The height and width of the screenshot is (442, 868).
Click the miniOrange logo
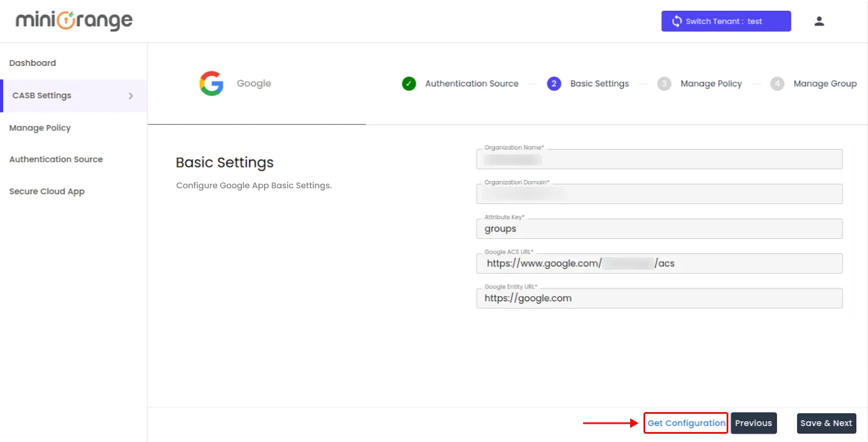click(74, 20)
